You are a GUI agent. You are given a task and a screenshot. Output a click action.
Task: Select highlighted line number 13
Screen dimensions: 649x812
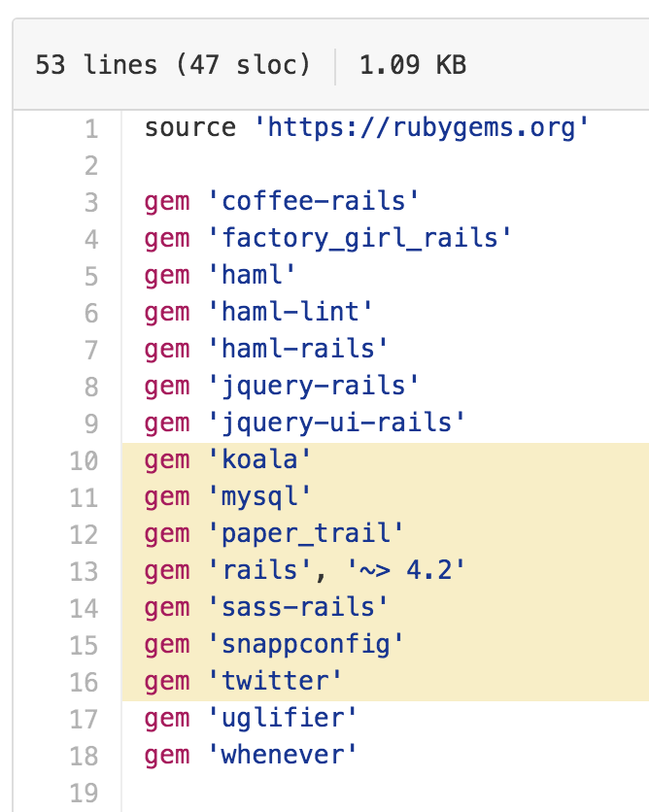click(x=84, y=571)
